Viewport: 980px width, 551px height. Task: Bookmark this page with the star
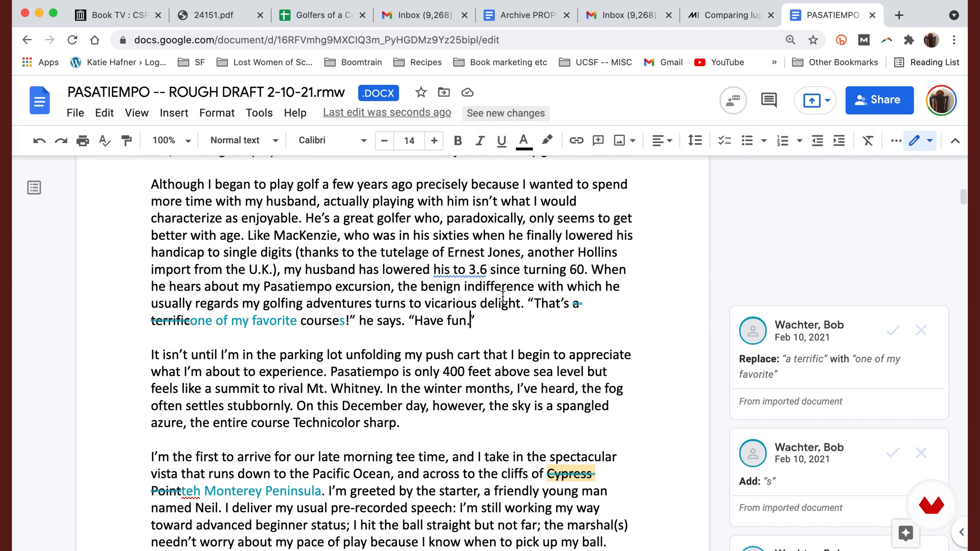(813, 40)
